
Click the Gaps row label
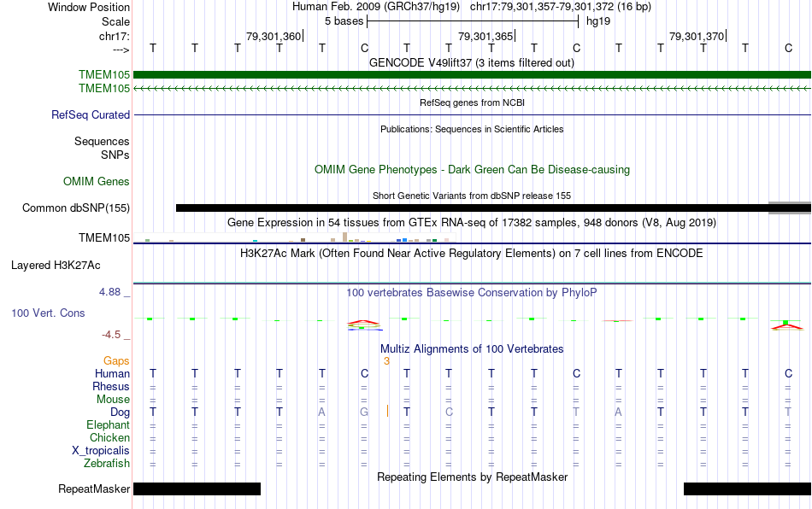tap(116, 360)
